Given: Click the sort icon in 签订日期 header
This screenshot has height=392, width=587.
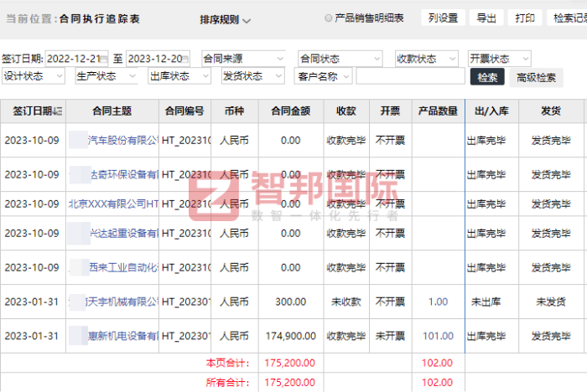Looking at the screenshot, I should pos(58,111).
